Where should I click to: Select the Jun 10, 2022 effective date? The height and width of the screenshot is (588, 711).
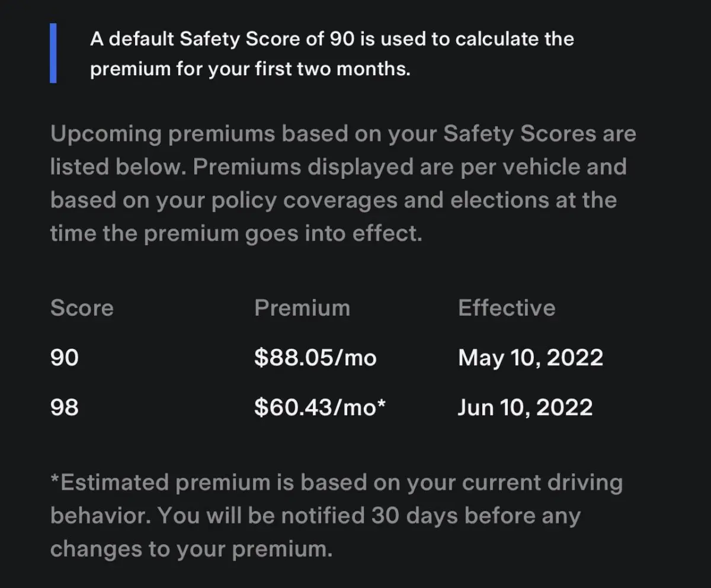coord(524,407)
